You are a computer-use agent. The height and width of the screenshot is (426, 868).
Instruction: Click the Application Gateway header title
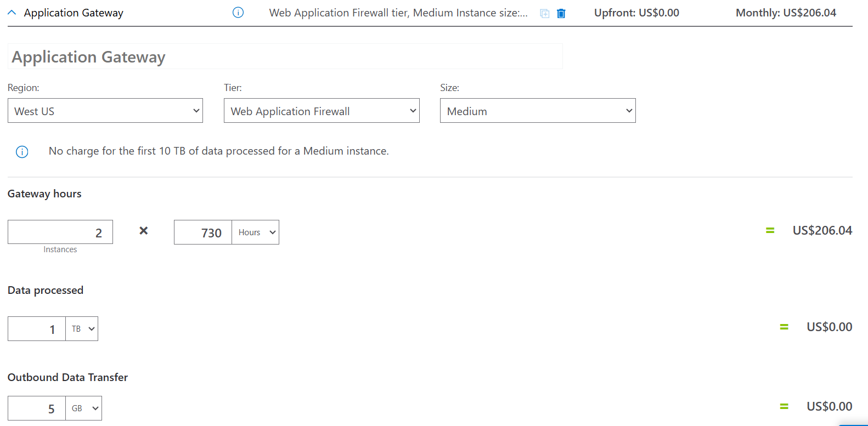pos(74,13)
